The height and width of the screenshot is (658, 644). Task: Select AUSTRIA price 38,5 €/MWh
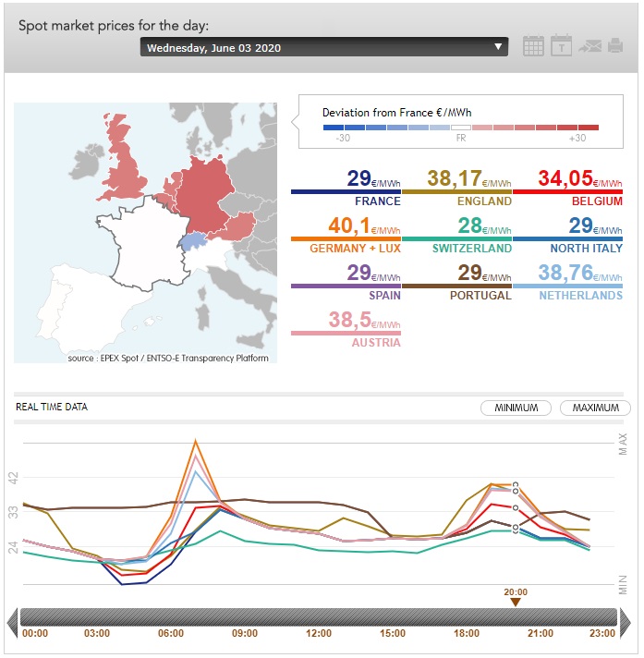[x=346, y=329]
